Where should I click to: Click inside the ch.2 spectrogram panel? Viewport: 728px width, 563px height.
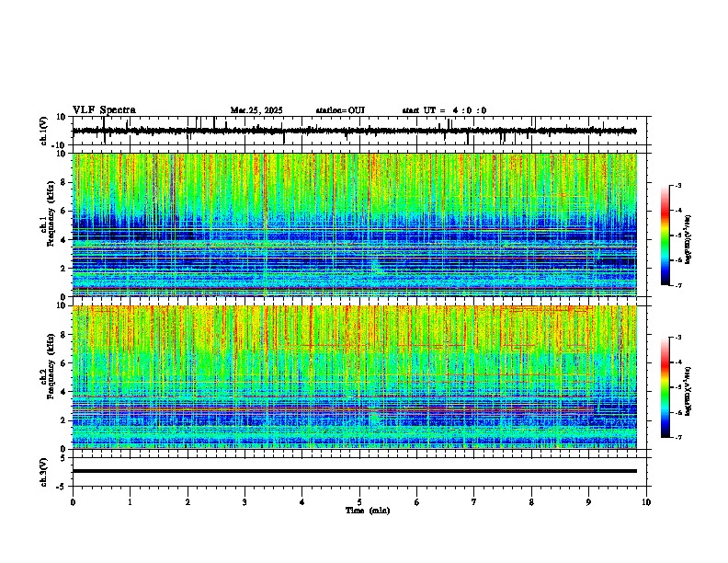coord(354,377)
